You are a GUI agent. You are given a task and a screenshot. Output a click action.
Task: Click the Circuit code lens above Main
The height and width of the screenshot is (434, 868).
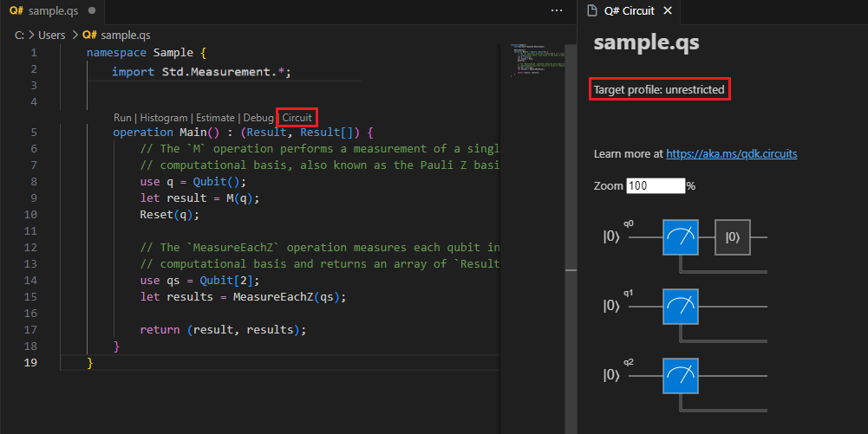[297, 117]
